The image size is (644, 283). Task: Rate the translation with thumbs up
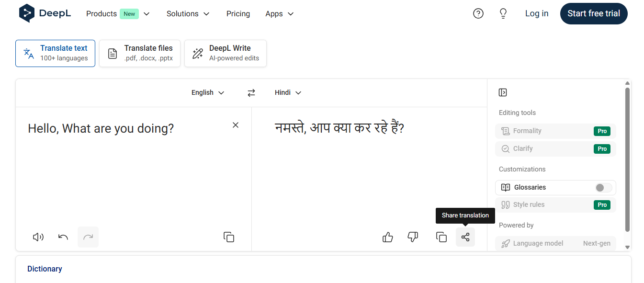click(x=387, y=237)
